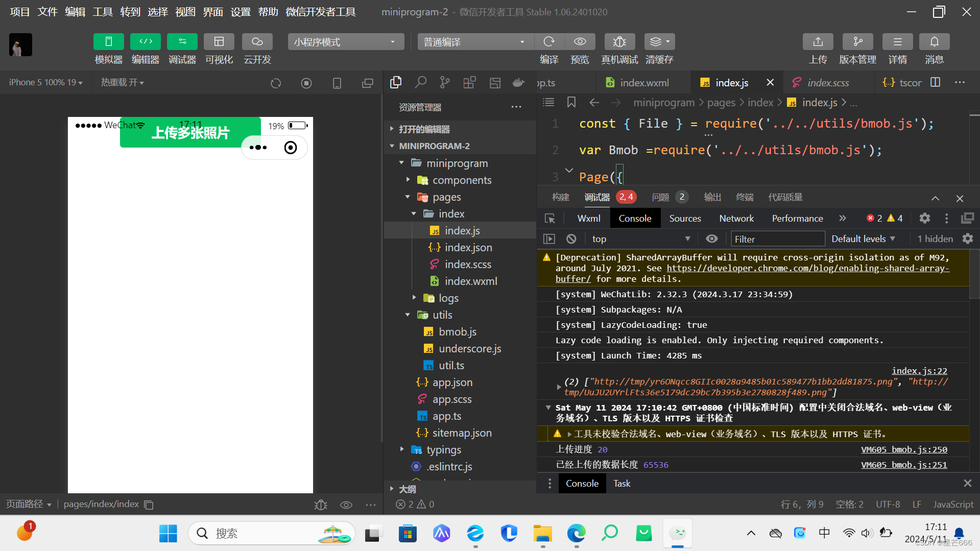The width and height of the screenshot is (980, 551).
Task: Switch to the 输出 panel tab
Action: (x=712, y=197)
